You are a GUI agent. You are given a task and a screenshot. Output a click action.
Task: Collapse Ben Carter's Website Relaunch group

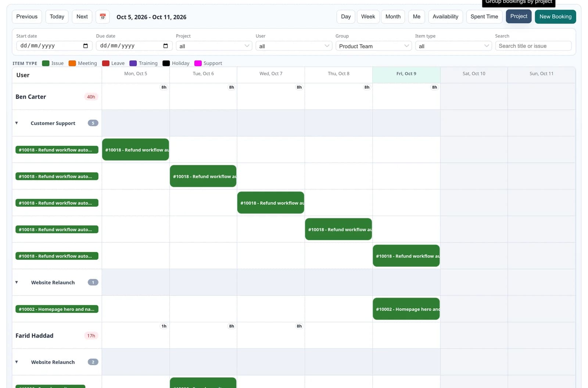tap(17, 282)
